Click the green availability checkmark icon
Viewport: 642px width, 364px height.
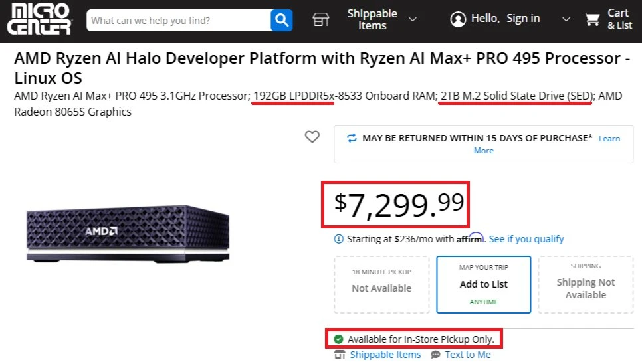coord(338,339)
